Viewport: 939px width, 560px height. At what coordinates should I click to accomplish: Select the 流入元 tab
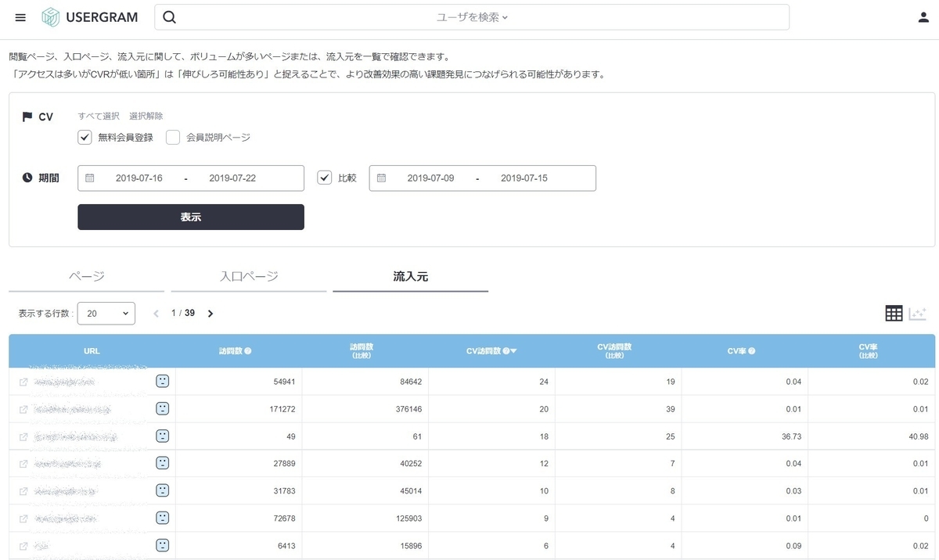click(411, 276)
